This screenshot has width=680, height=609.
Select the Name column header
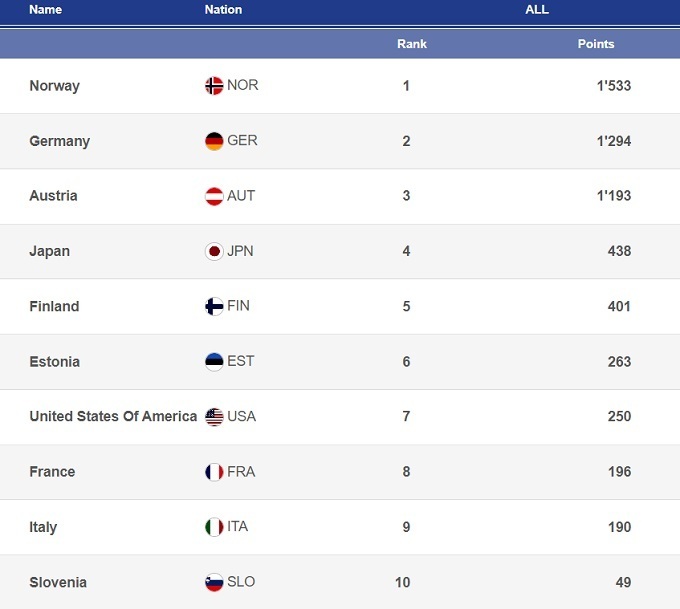point(46,10)
